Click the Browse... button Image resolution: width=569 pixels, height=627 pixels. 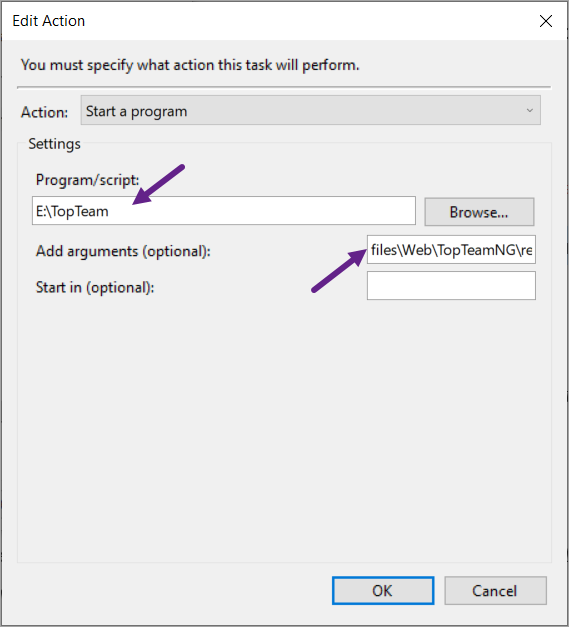(479, 212)
